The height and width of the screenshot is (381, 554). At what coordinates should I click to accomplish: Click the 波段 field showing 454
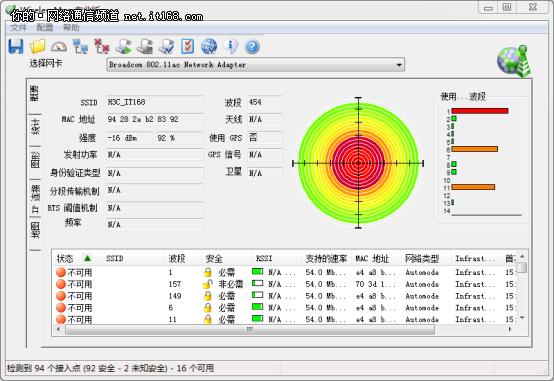pyautogui.click(x=265, y=102)
